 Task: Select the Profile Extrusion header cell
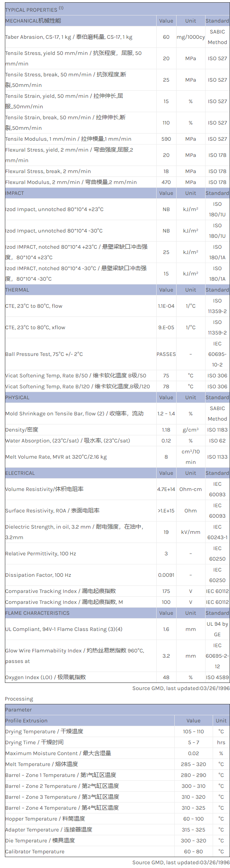pyautogui.click(x=26, y=721)
